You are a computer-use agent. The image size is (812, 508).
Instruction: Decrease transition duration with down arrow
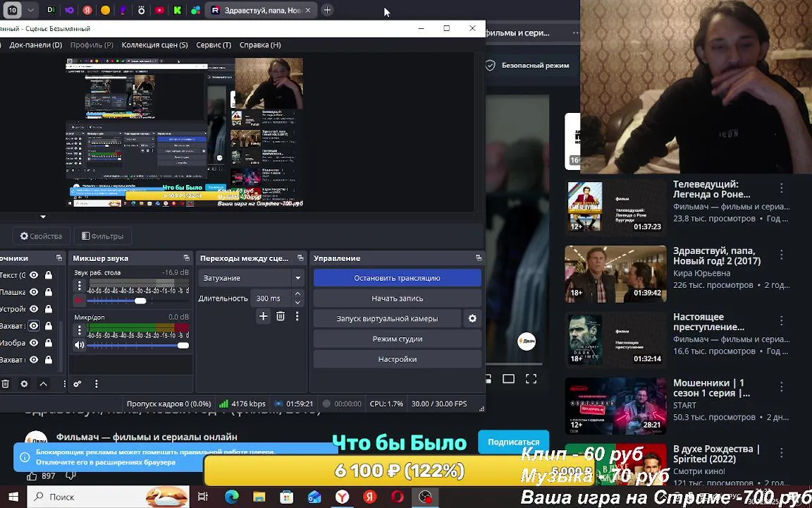(x=297, y=303)
